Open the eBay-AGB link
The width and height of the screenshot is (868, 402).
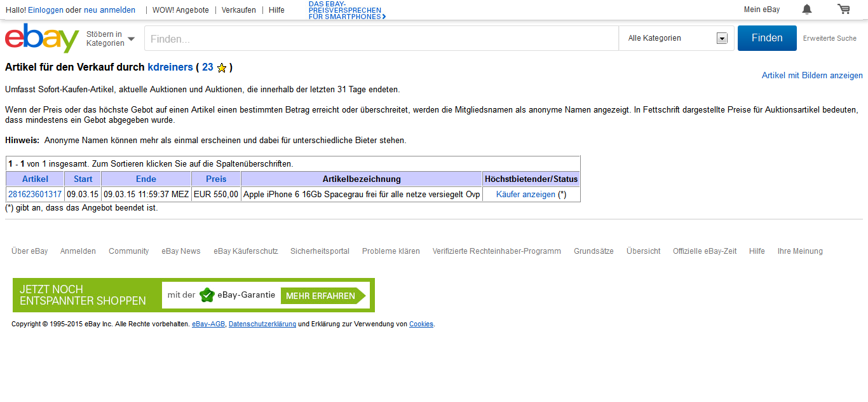[x=208, y=324]
